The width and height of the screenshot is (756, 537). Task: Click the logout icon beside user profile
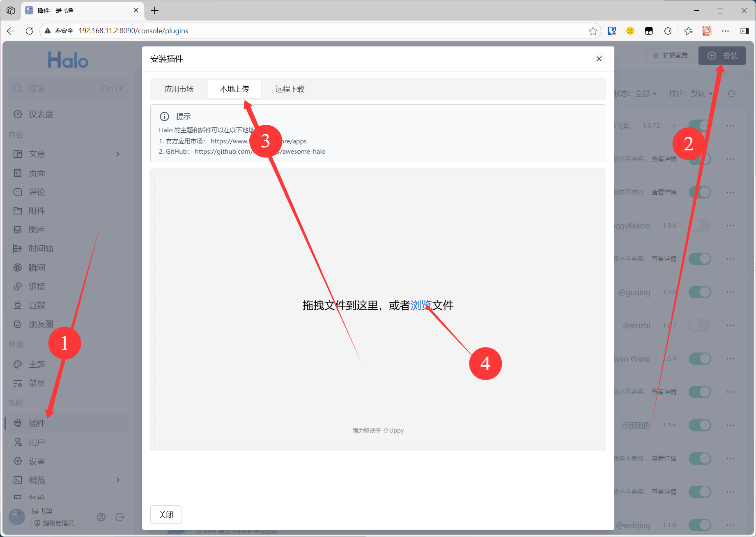coord(120,517)
